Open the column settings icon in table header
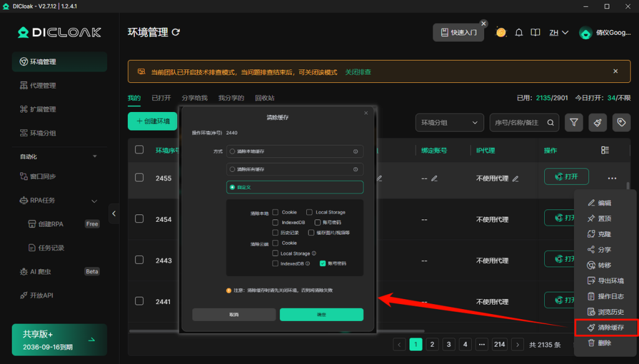The height and width of the screenshot is (364, 639). [605, 150]
